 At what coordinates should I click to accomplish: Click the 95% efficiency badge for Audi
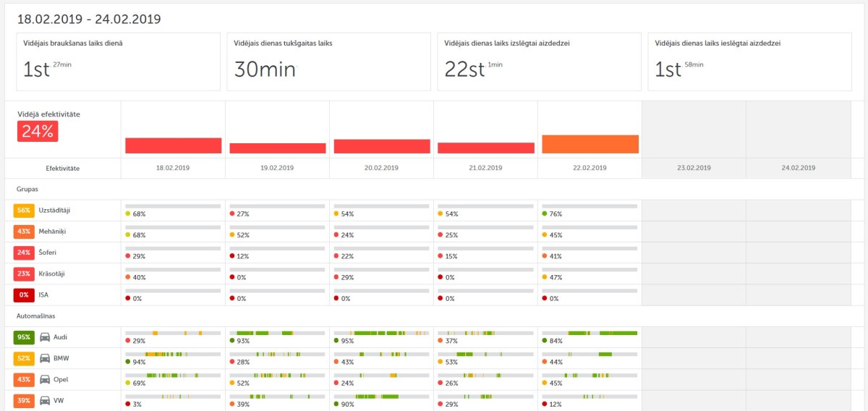coord(23,337)
